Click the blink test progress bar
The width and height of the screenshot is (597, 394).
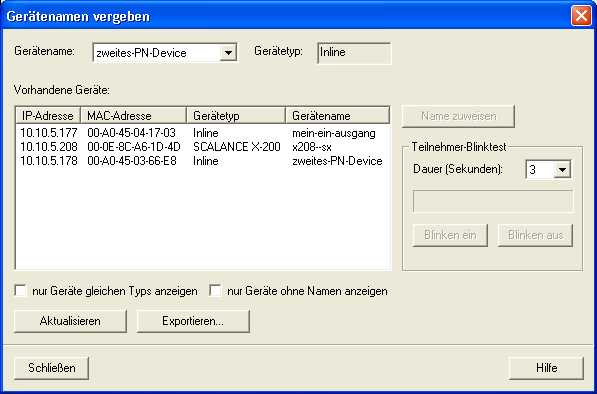[493, 201]
